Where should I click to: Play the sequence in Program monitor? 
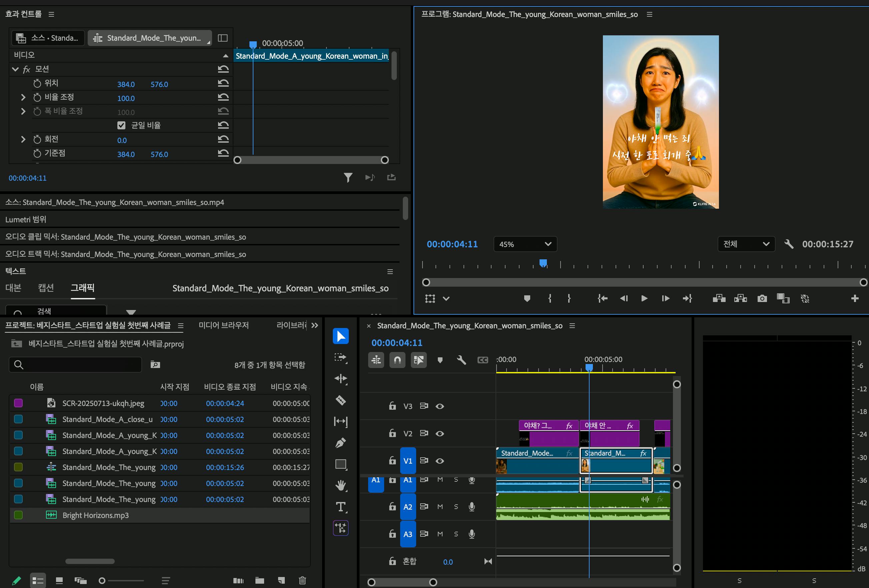(x=644, y=298)
